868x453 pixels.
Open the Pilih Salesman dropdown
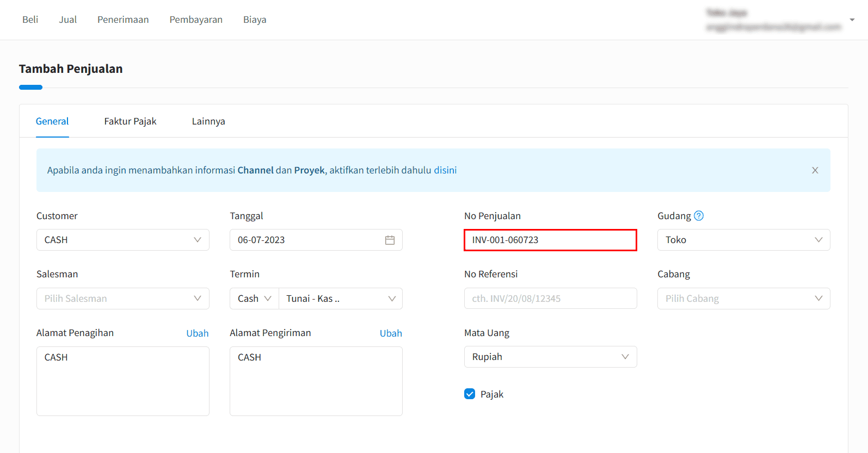123,299
